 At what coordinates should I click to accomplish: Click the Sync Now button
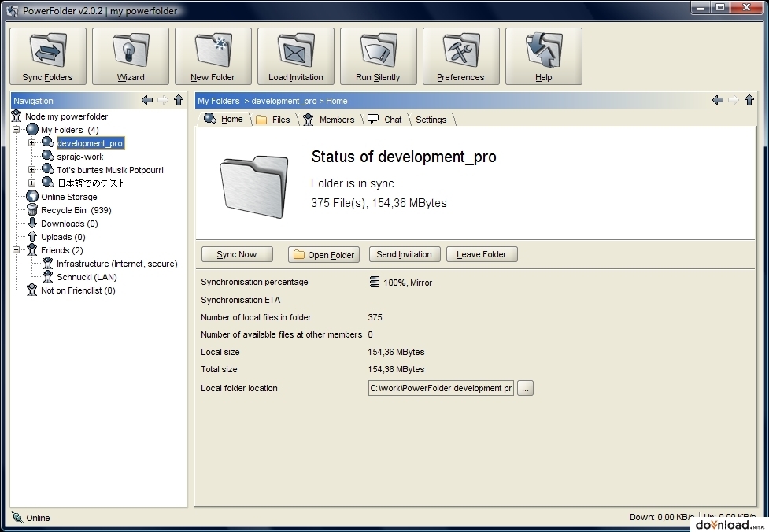coord(237,254)
